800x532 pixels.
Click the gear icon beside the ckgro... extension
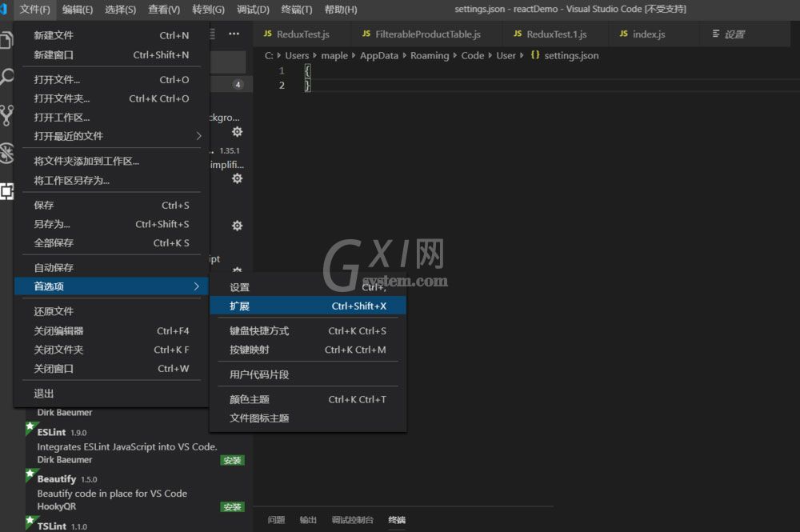[x=238, y=132]
